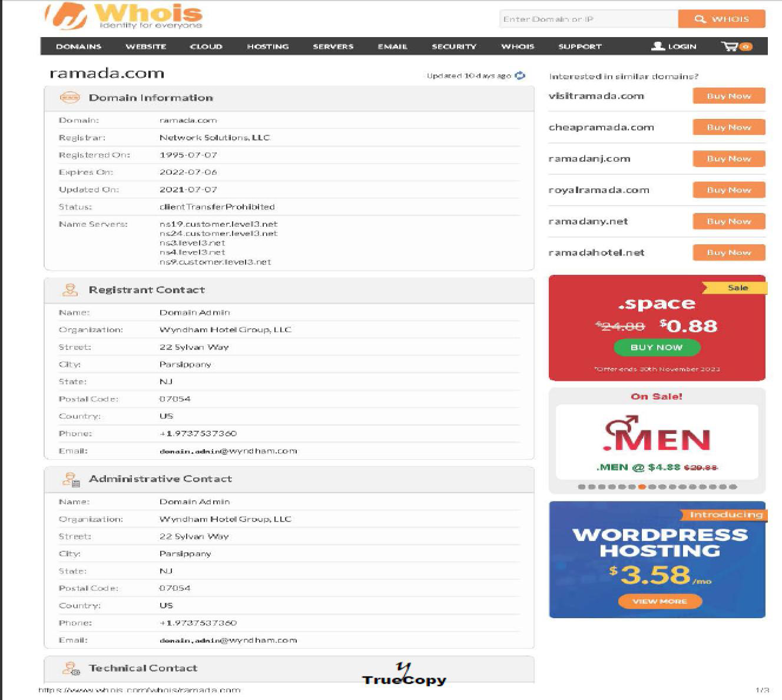Image resolution: width=782 pixels, height=700 pixels.
Task: Buy ramadanj.com with Buy Now
Action: point(729,158)
